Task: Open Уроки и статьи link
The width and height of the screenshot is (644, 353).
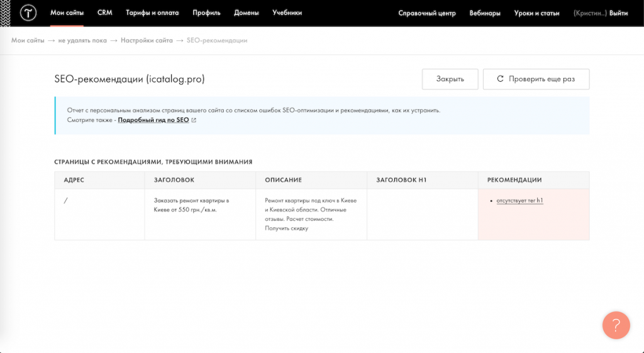Action: point(536,13)
